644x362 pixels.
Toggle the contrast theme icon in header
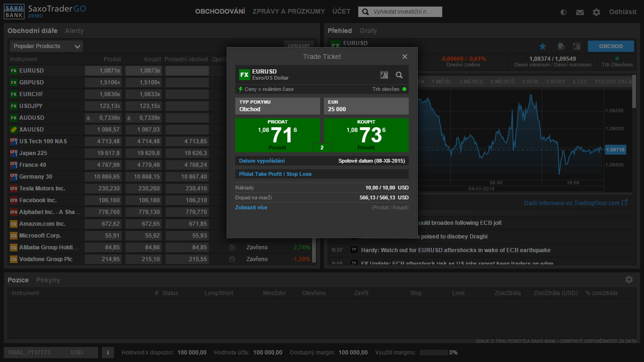point(563,12)
